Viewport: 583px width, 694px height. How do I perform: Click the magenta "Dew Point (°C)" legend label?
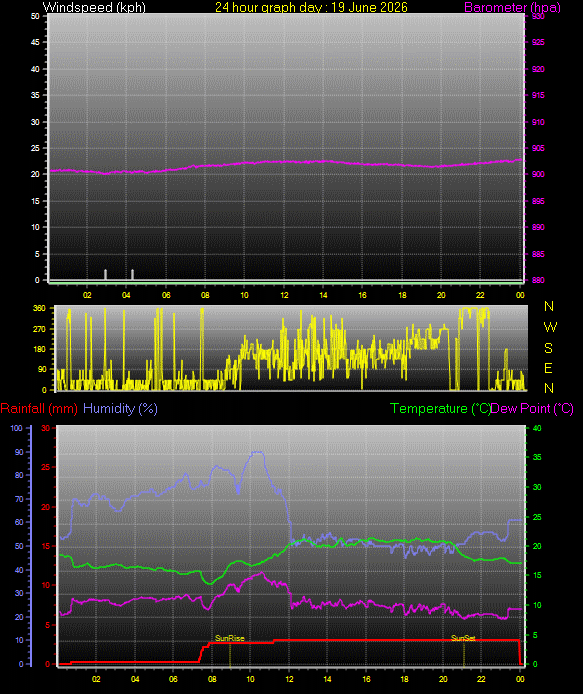click(532, 409)
